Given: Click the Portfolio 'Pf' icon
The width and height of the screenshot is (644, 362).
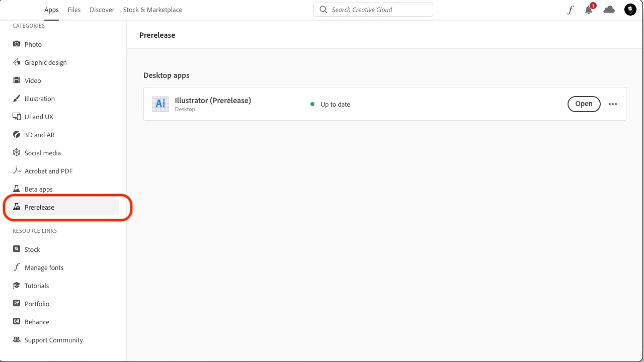Looking at the screenshot, I should click(17, 304).
